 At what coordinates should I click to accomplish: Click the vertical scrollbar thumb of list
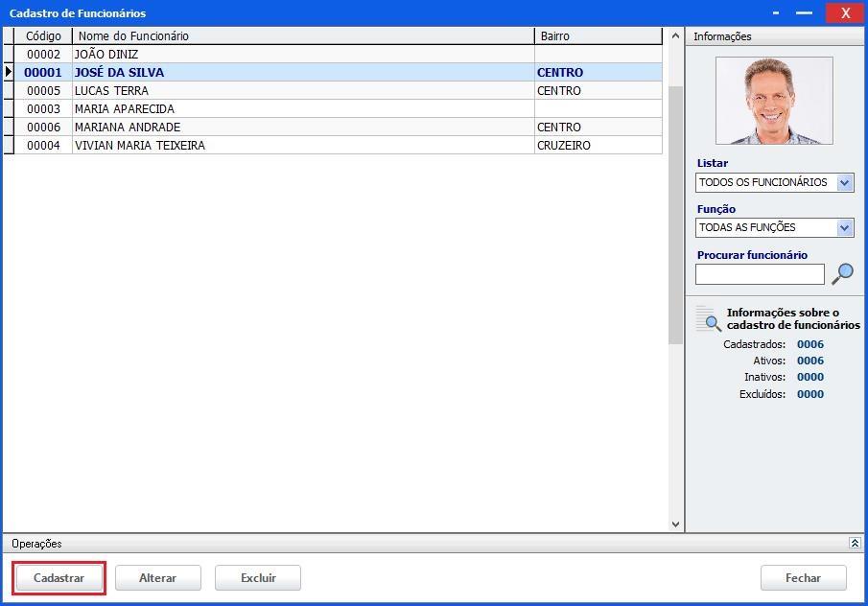coord(675,215)
